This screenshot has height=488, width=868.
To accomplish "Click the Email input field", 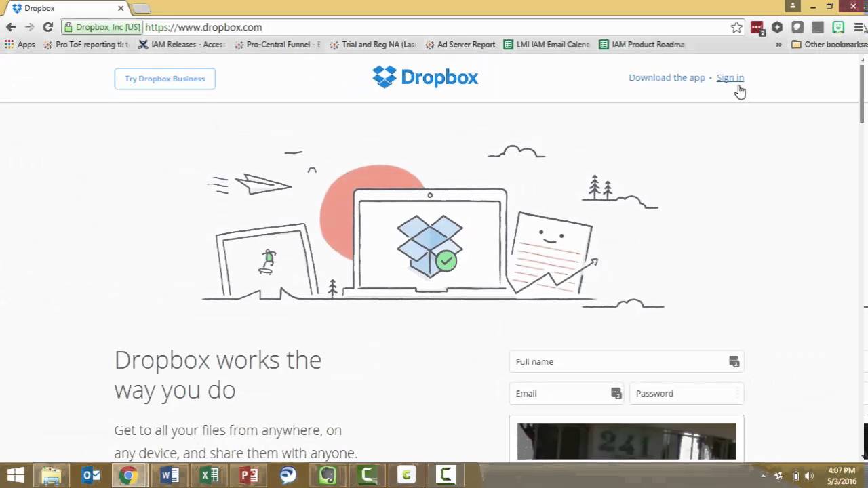I will click(566, 393).
